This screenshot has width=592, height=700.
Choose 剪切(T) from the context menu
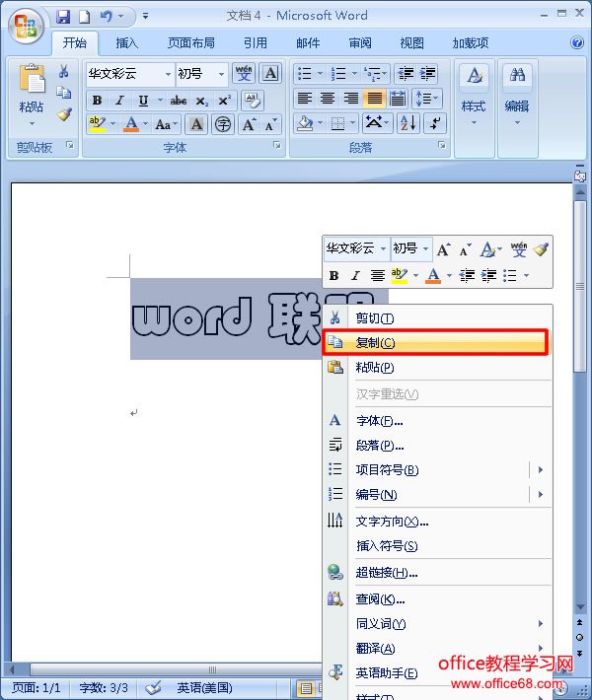[x=437, y=318]
